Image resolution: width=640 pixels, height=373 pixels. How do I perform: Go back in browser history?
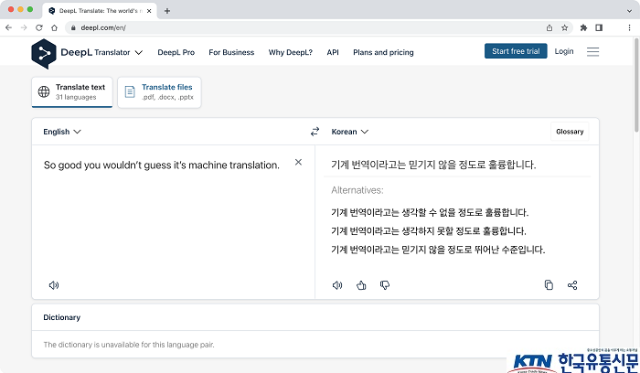tap(9, 28)
